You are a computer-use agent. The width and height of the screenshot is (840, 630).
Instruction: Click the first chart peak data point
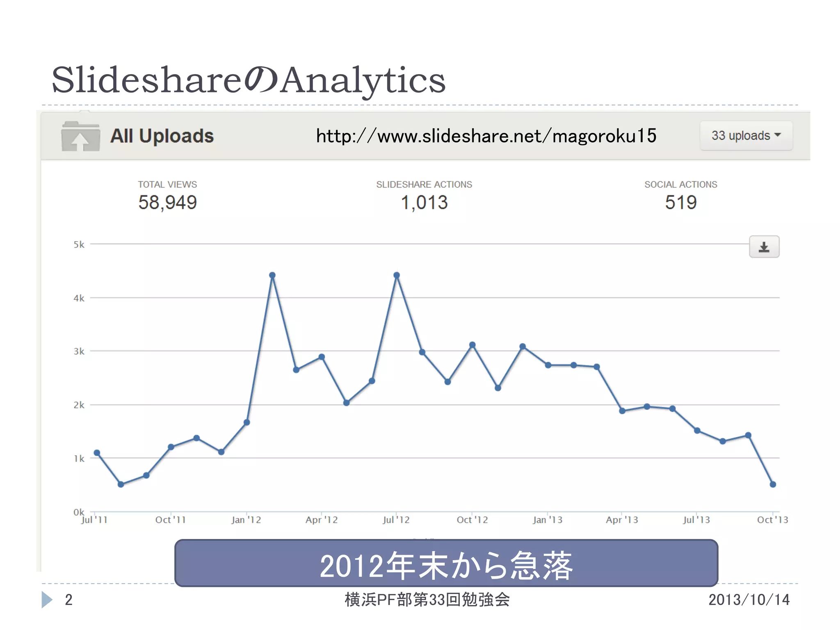(272, 275)
